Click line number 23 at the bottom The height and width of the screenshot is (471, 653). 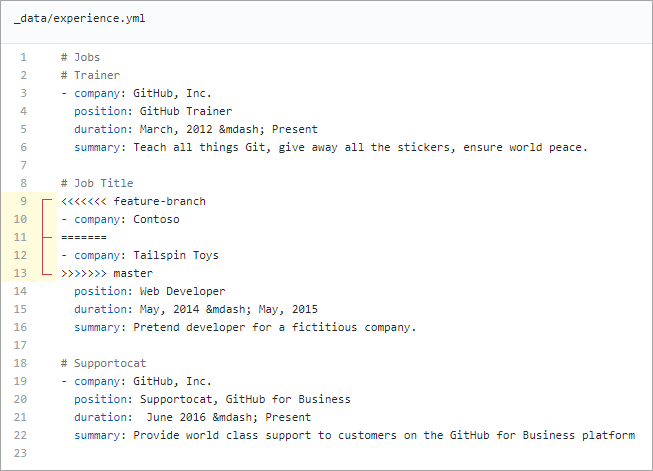[x=21, y=453]
